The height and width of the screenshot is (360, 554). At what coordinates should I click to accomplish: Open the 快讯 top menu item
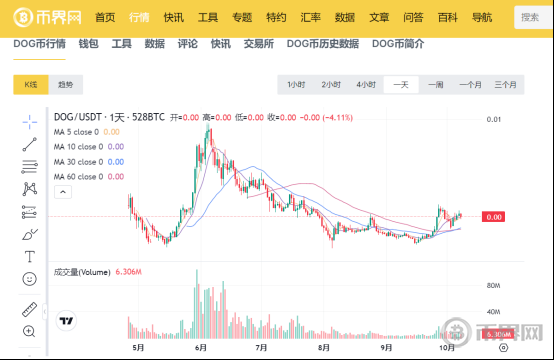[x=173, y=17]
